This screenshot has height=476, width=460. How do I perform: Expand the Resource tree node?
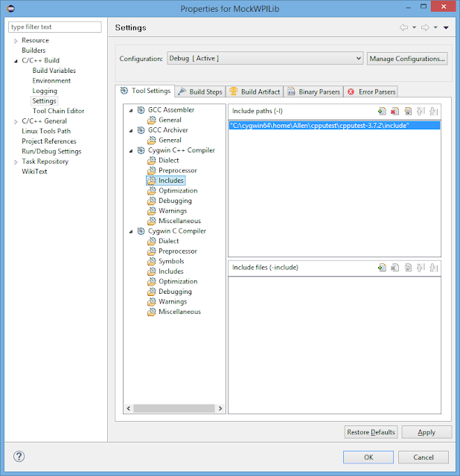coord(16,41)
